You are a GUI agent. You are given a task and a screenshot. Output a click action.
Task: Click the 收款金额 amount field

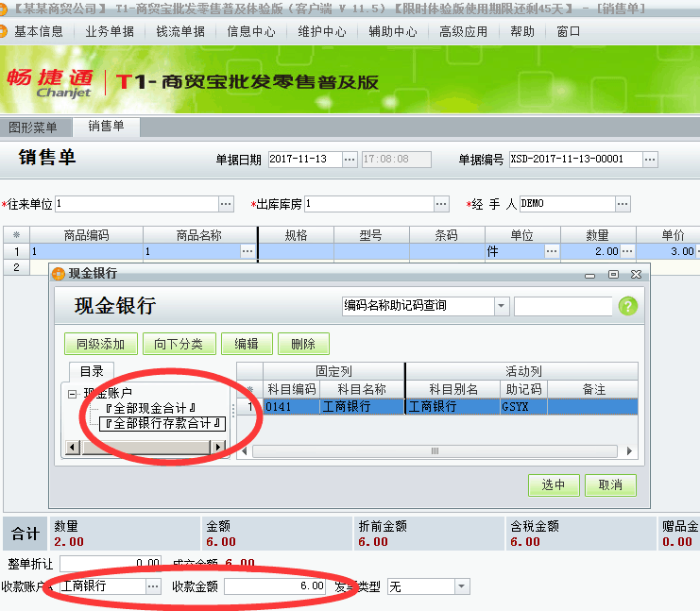pos(275,586)
